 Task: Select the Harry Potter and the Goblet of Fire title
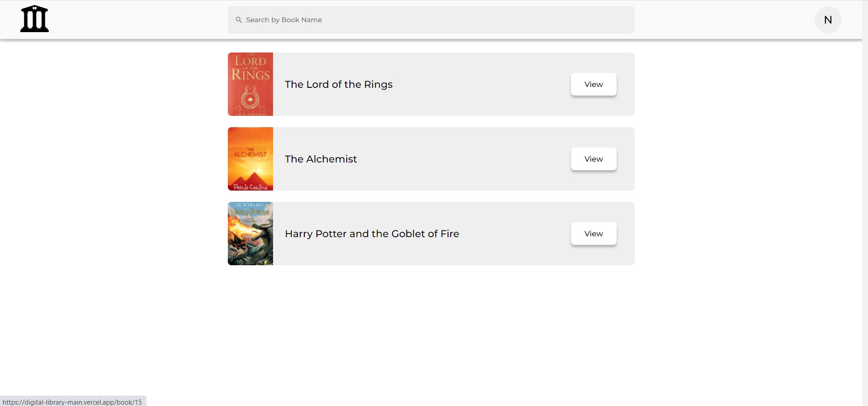pyautogui.click(x=372, y=234)
